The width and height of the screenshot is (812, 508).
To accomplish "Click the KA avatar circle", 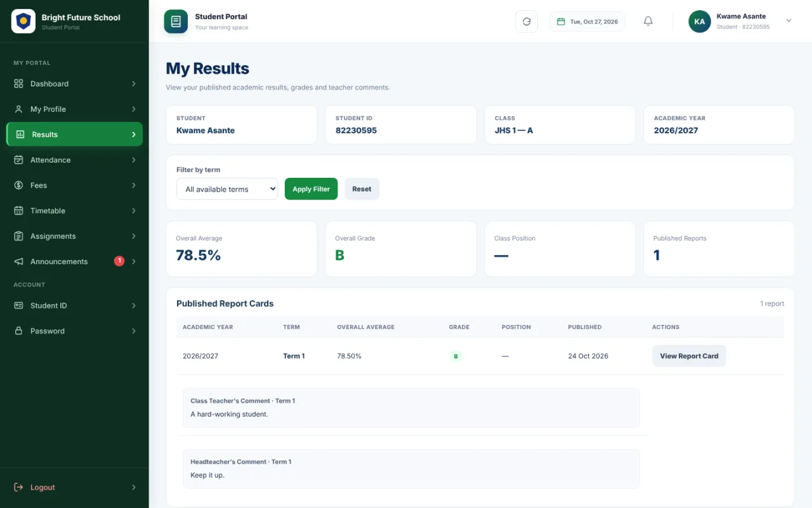I will [x=700, y=22].
